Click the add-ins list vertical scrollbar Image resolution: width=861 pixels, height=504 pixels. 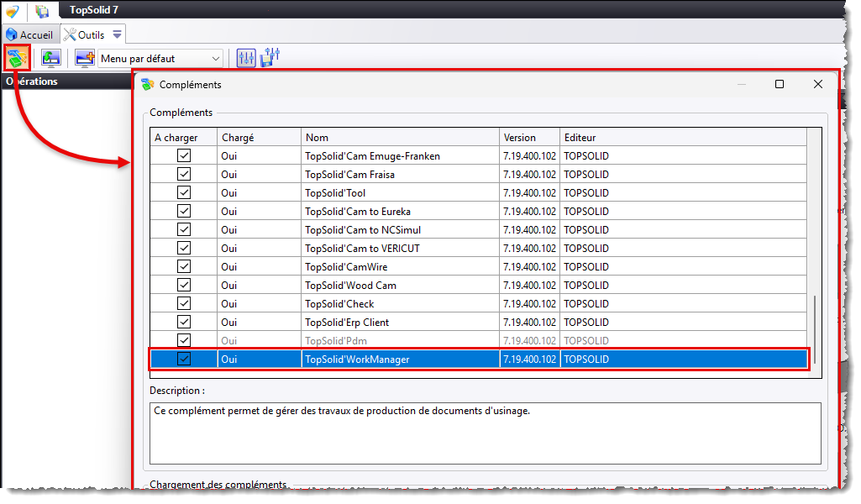tap(814, 329)
